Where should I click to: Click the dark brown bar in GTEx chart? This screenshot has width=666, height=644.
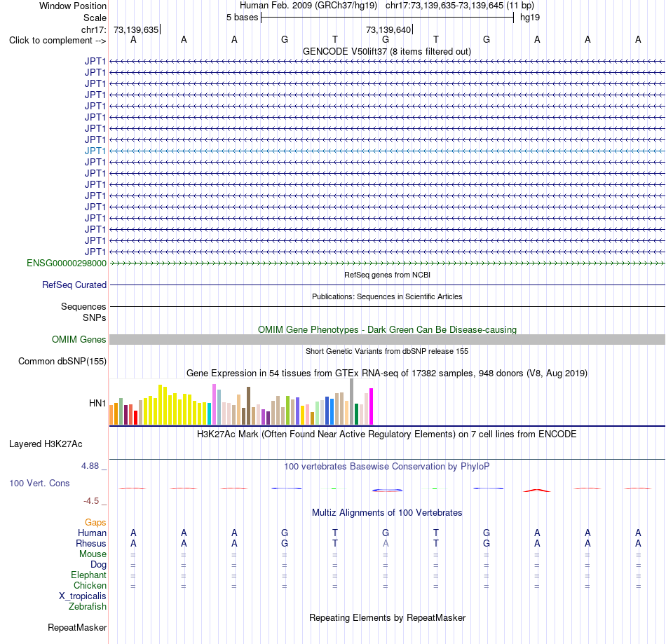click(248, 406)
